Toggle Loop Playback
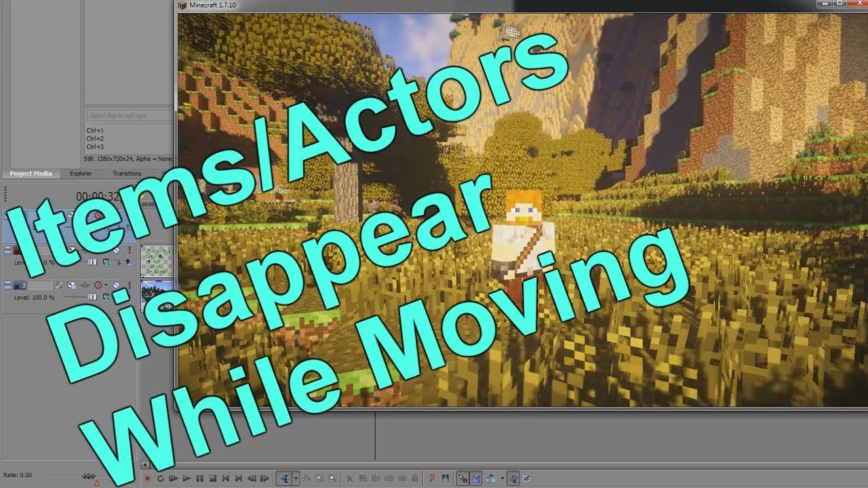 pyautogui.click(x=161, y=479)
